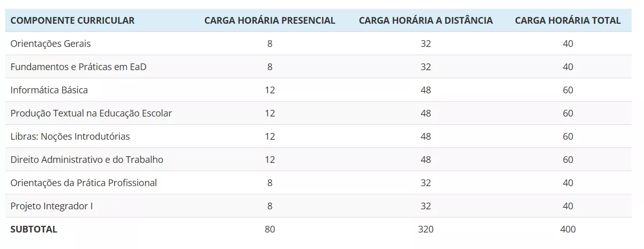Click Informática Básica's total hours cell
The image size is (644, 249).
tap(568, 90)
